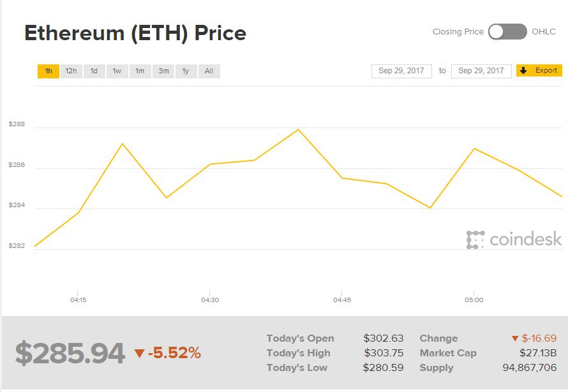Click the download arrow icon on Export
Image resolution: width=568 pixels, height=392 pixels.
(x=524, y=71)
